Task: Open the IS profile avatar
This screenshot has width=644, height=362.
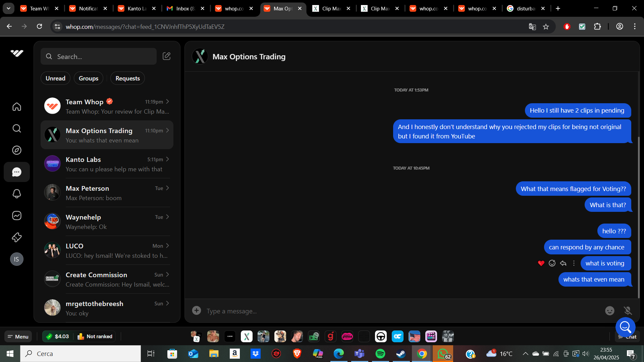Action: [x=17, y=259]
